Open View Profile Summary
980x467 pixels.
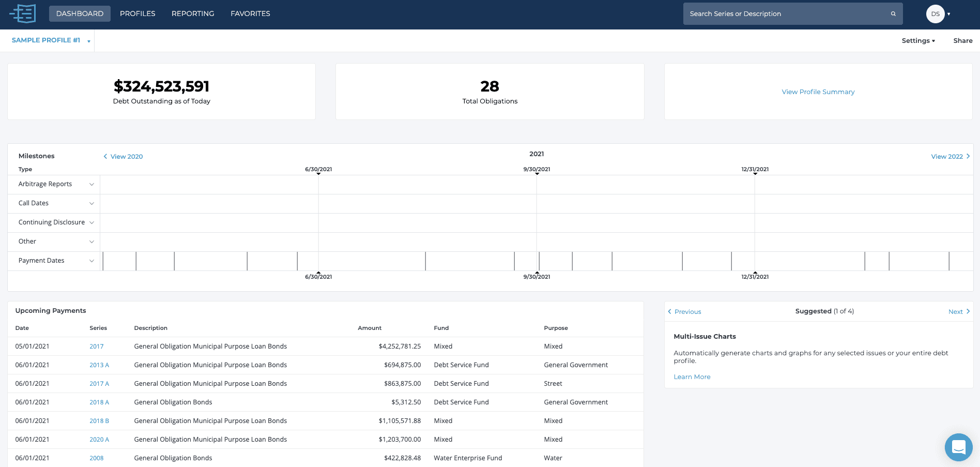[818, 92]
